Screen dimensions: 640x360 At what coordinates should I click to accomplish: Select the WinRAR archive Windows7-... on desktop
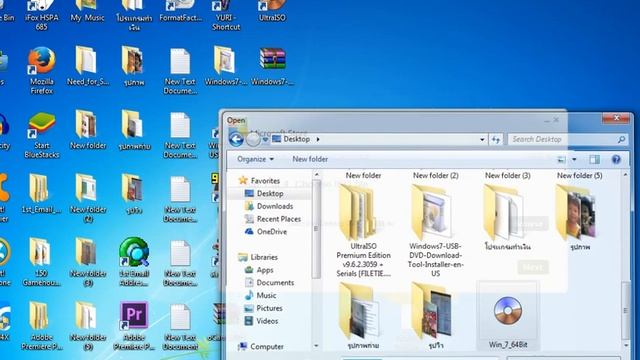tap(272, 66)
